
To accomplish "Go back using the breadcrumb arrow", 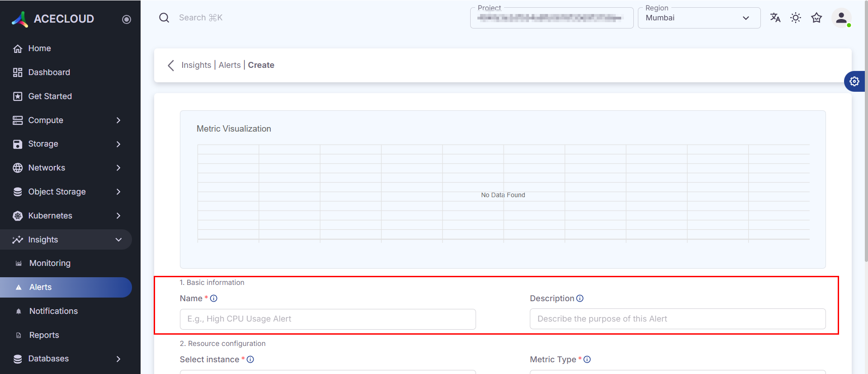I will pyautogui.click(x=171, y=66).
